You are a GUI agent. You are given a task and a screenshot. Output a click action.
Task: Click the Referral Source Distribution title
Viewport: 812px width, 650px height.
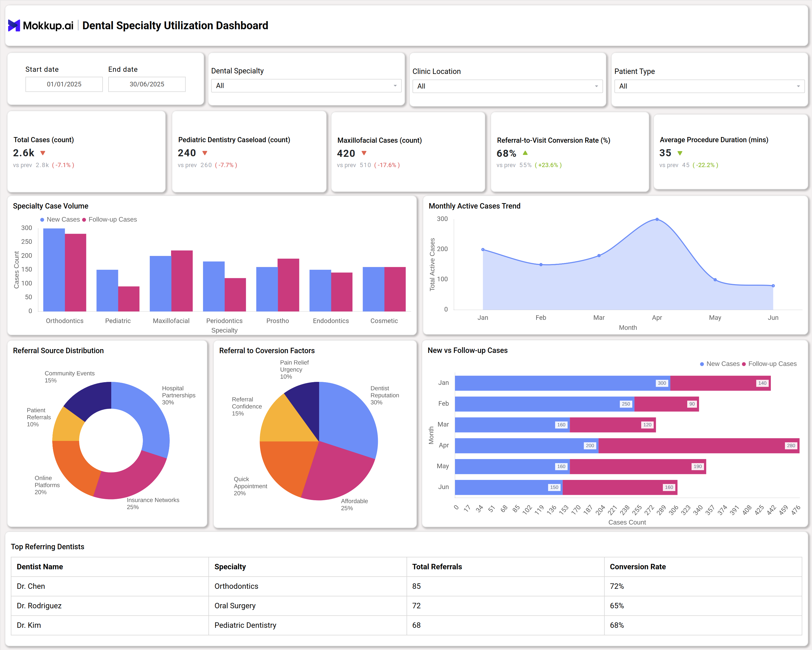[58, 350]
